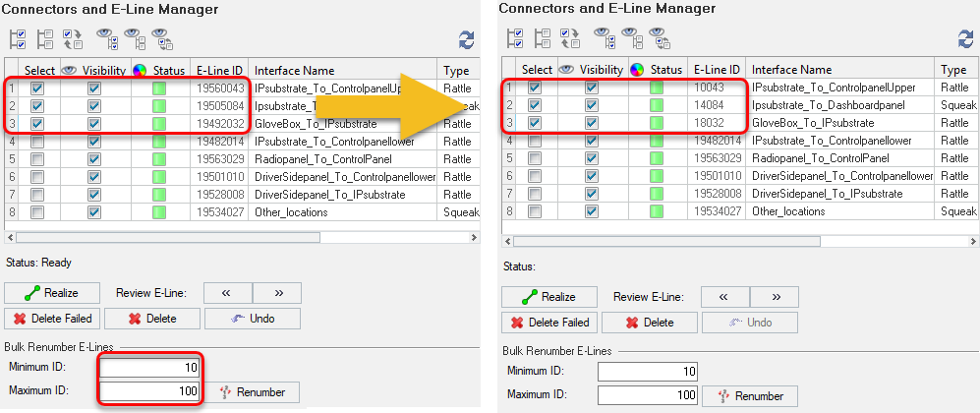Check Select box for Other_locations, left panel

(37, 212)
